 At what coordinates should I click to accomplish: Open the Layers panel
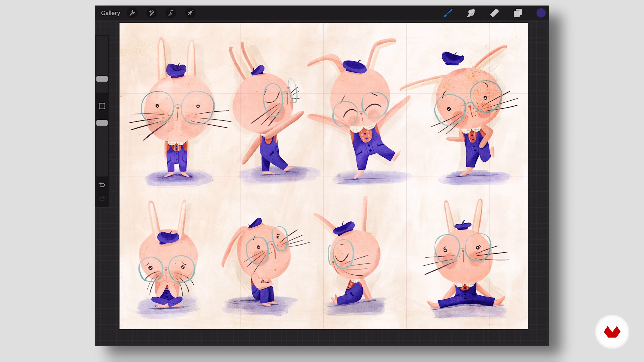coord(518,13)
